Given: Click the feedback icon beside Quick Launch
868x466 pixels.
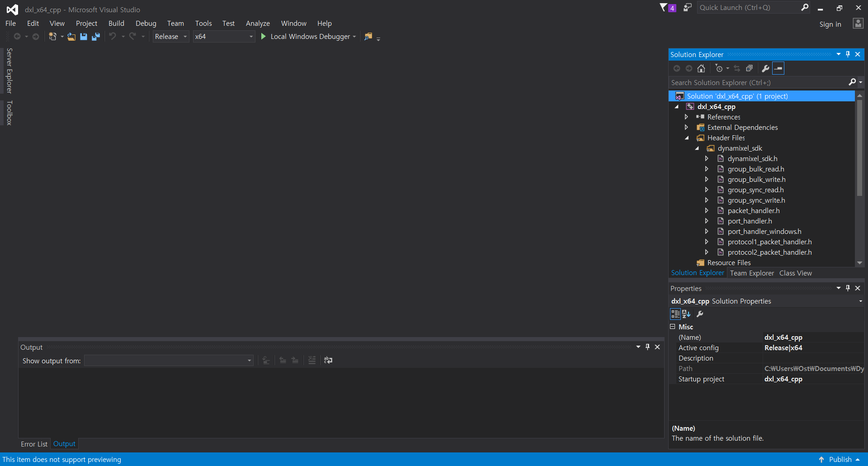Looking at the screenshot, I should click(x=687, y=8).
